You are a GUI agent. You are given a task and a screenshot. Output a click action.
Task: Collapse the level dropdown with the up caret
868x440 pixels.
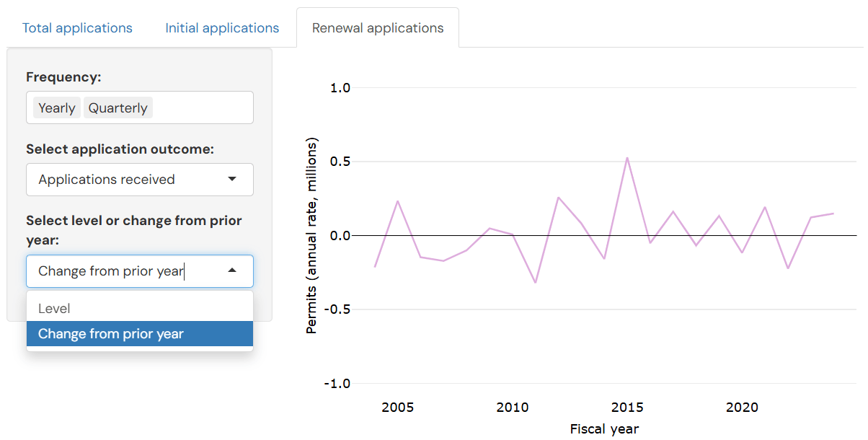[232, 271]
